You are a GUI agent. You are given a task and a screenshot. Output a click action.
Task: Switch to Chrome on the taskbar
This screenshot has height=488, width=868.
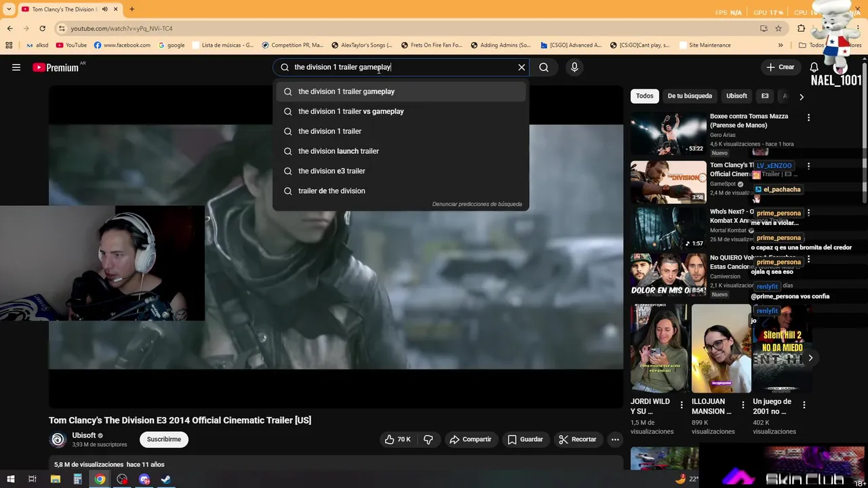pyautogui.click(x=100, y=479)
